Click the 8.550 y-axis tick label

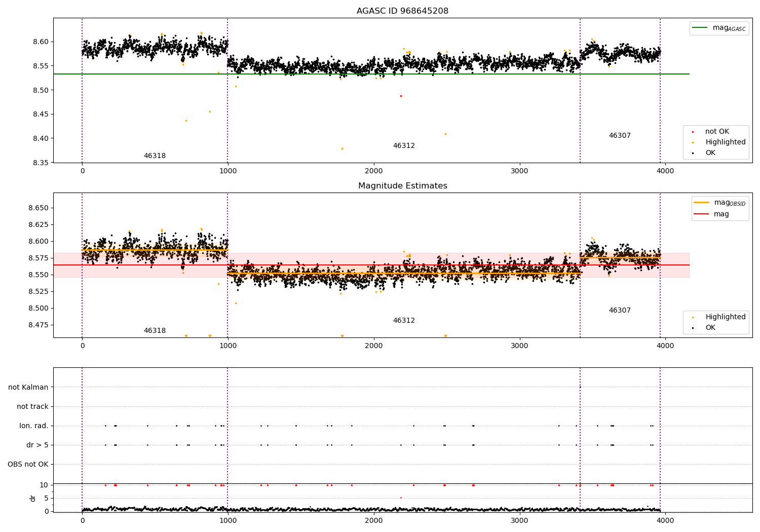point(38,275)
